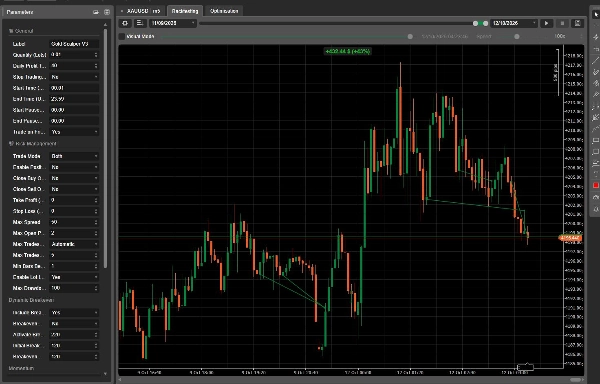
Task: Enable the Visual Mode checkbox
Action: [122, 36]
